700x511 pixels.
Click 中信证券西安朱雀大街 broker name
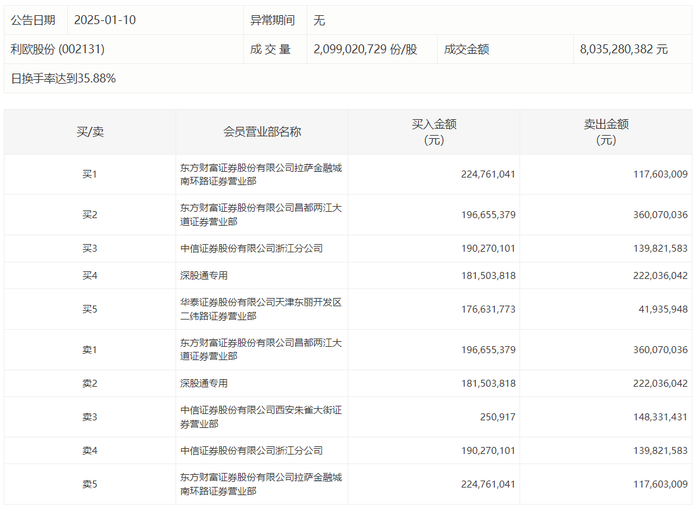tap(261, 417)
